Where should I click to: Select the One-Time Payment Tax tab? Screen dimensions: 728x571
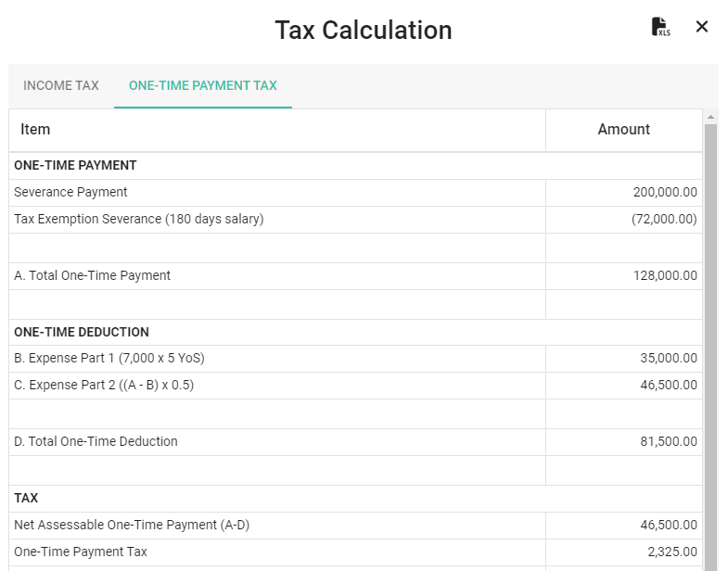(203, 85)
